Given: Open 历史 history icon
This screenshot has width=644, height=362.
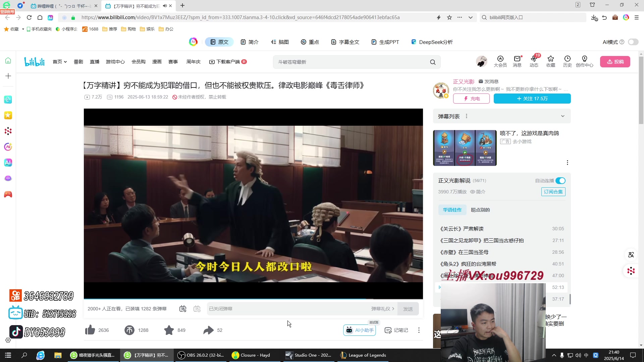Looking at the screenshot, I should coord(567,61).
